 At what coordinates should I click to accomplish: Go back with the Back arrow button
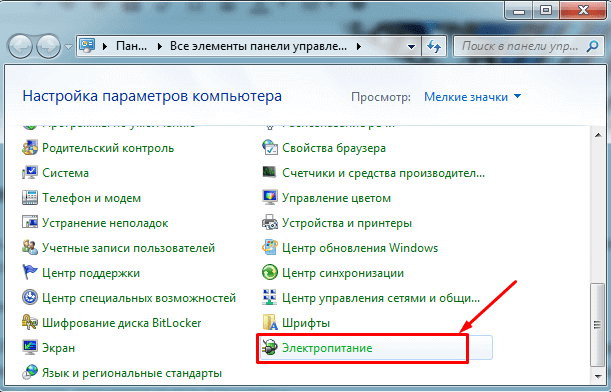(x=19, y=46)
